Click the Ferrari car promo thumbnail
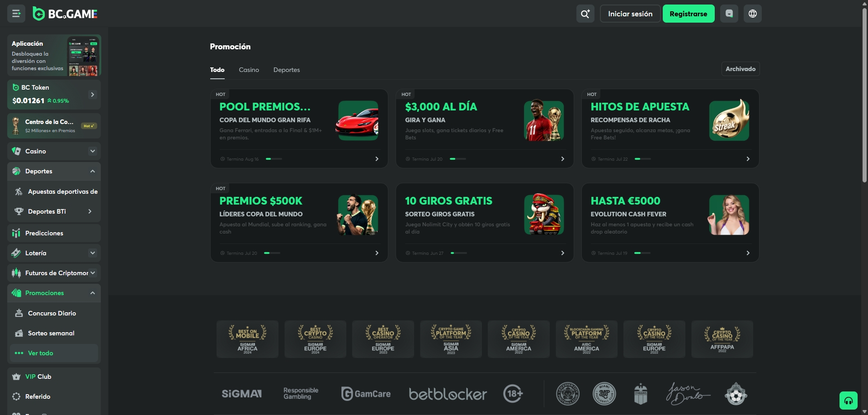Viewport: 868px width, 415px height. coord(358,121)
